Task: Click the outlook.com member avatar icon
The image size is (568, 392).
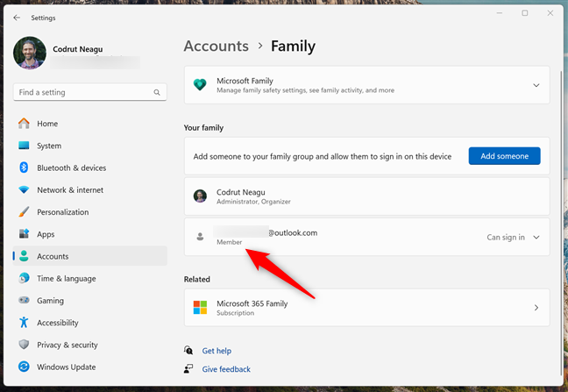Action: click(x=200, y=237)
